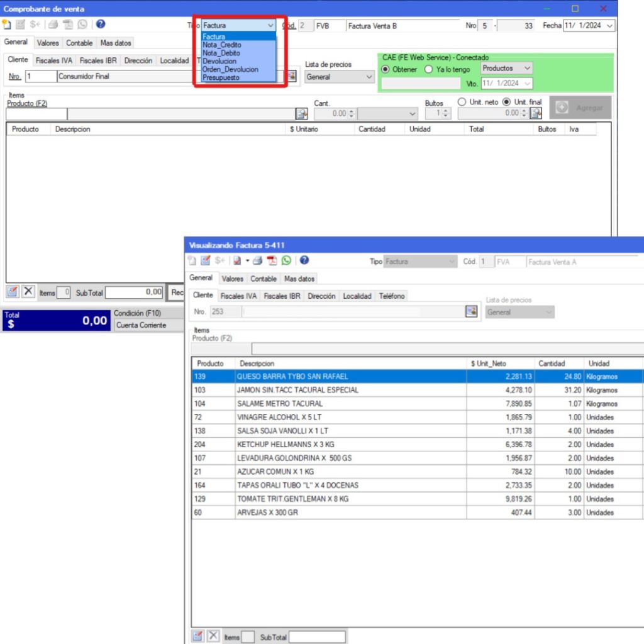Click the CAE number input field
Viewport: 644px width, 644px height.
pyautogui.click(x=421, y=84)
